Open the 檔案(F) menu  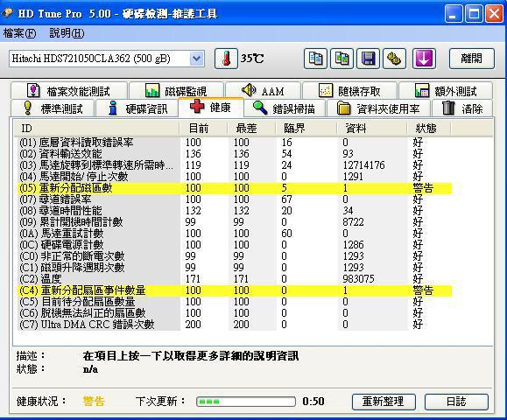tap(20, 33)
